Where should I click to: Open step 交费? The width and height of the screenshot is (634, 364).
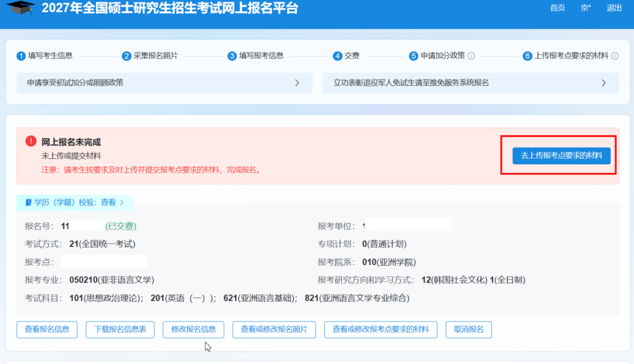click(x=352, y=56)
